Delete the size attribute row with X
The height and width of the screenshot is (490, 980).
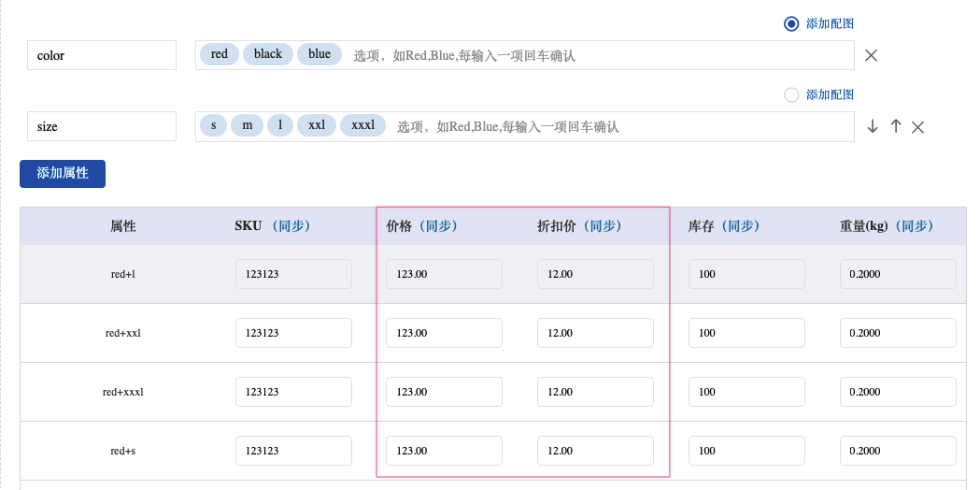917,127
